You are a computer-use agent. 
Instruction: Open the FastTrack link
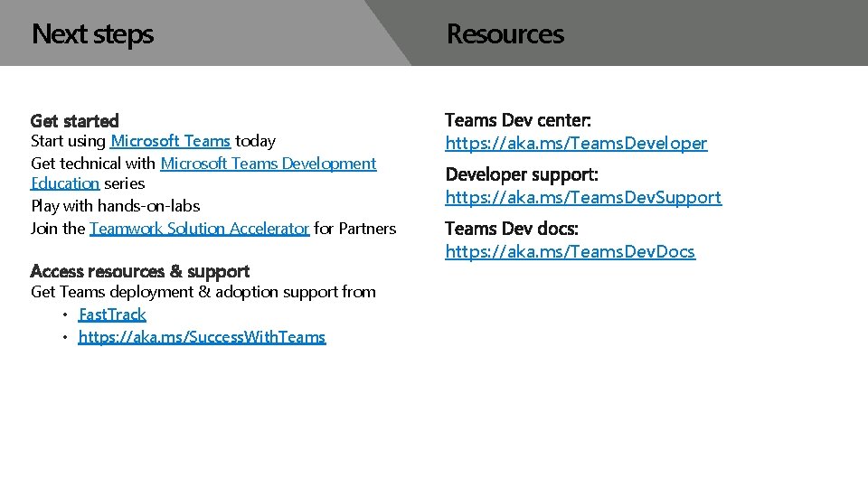pyautogui.click(x=112, y=314)
